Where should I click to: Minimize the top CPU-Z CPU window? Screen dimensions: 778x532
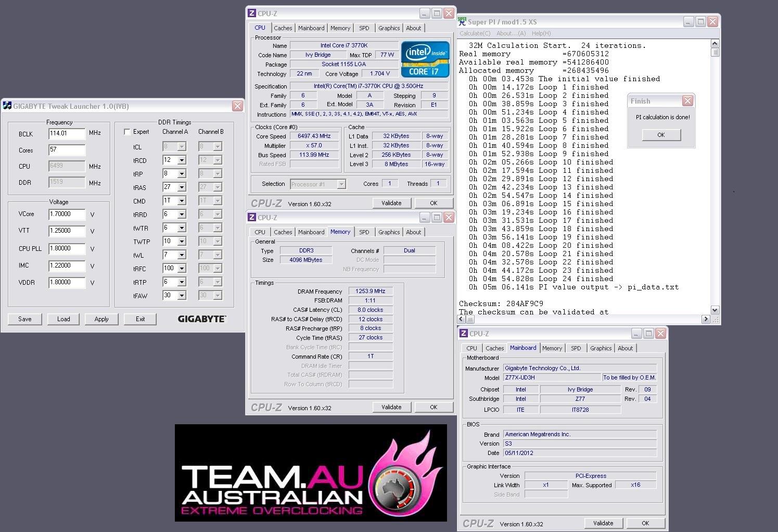(425, 13)
